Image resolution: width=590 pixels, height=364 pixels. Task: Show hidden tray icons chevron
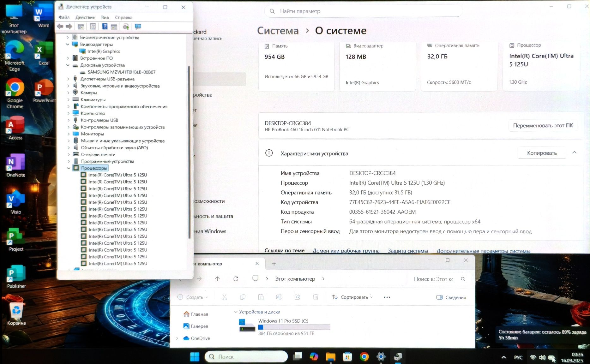(x=504, y=357)
